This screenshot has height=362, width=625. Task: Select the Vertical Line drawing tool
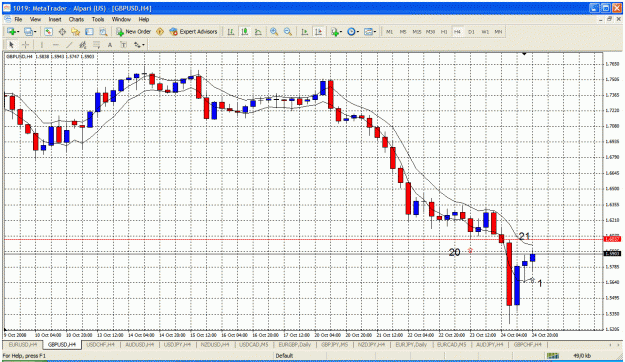pos(42,45)
